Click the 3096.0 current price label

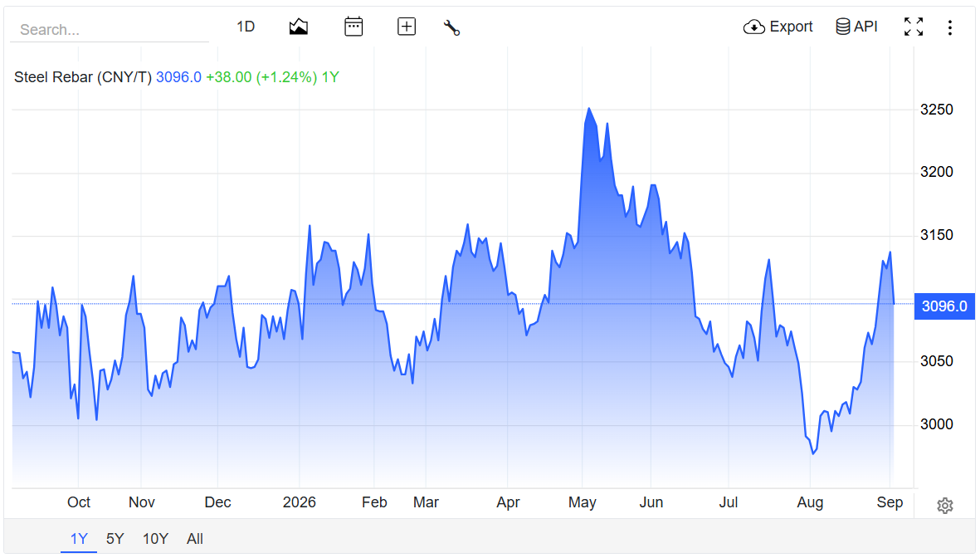click(944, 306)
